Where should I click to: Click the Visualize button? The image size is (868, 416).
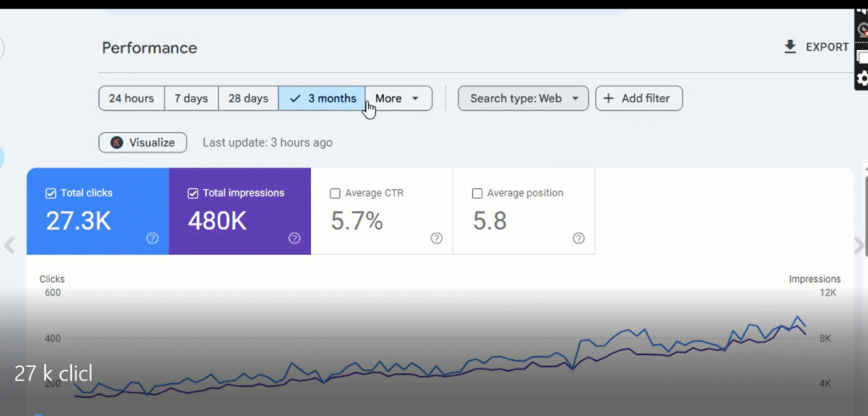pos(142,142)
